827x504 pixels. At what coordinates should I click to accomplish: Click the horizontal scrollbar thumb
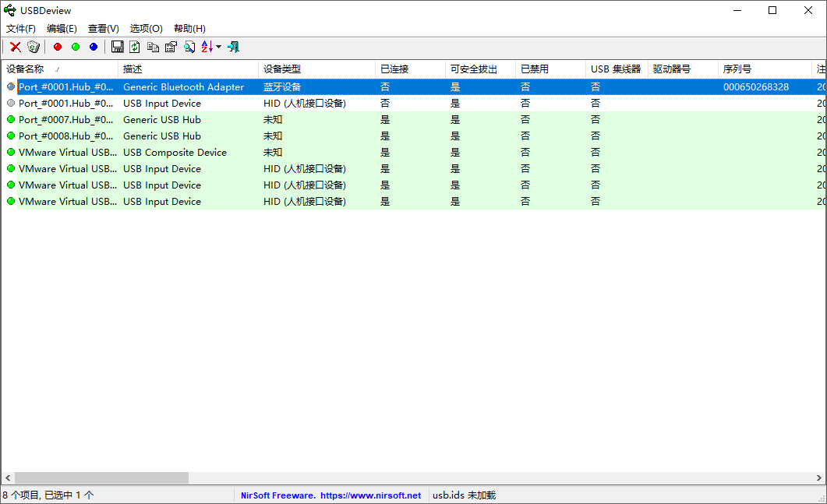[x=101, y=478]
